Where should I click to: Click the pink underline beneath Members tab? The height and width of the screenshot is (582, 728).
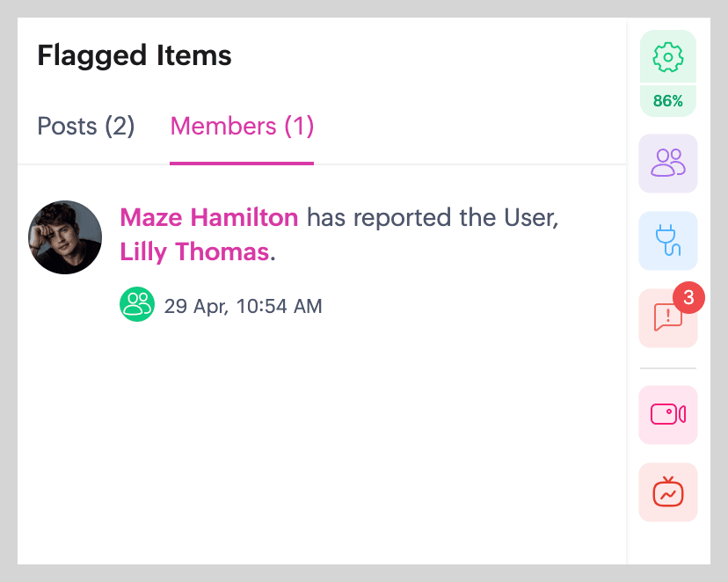point(242,163)
